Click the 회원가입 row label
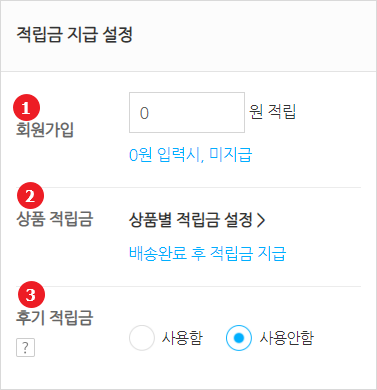This screenshot has height=390, width=377. 45,130
